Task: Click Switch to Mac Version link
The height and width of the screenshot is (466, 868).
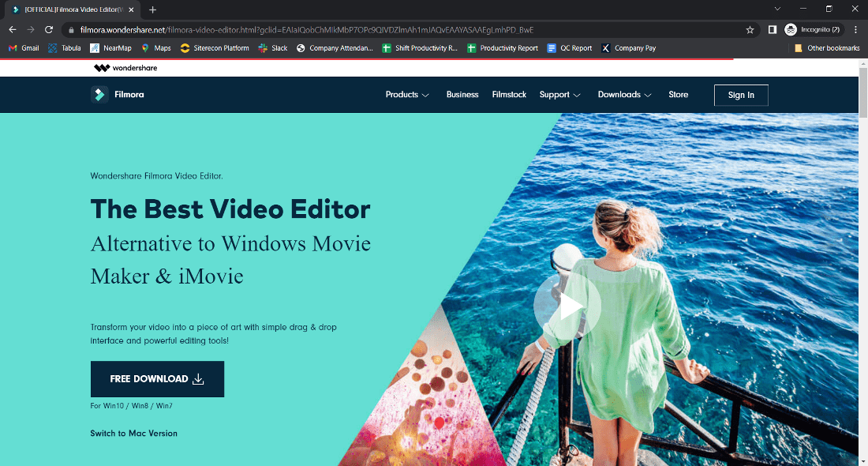Action: 134,434
